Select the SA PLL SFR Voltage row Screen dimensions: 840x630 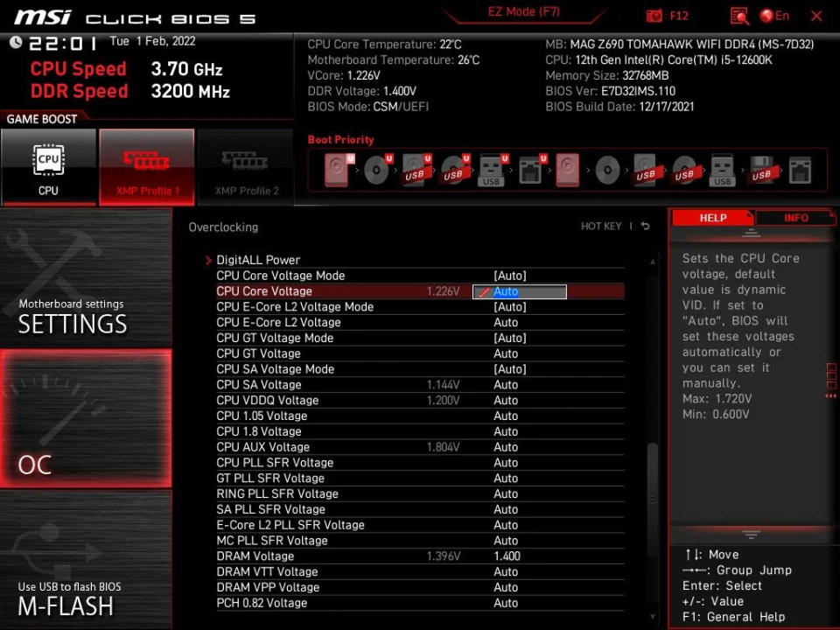point(420,509)
